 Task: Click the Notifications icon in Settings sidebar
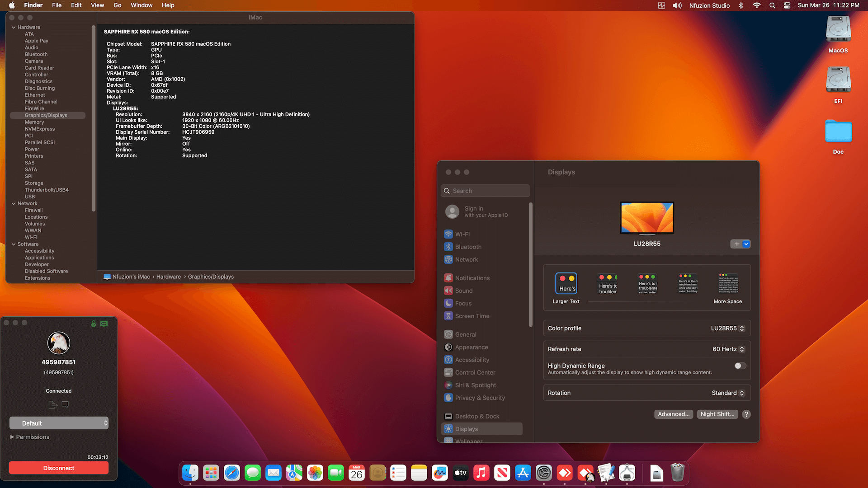click(448, 278)
